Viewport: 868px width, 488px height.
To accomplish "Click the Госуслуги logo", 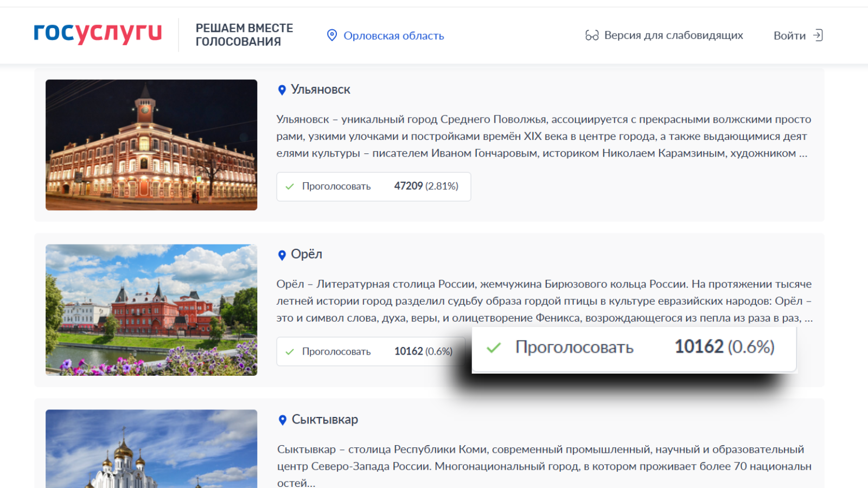I will tap(98, 34).
